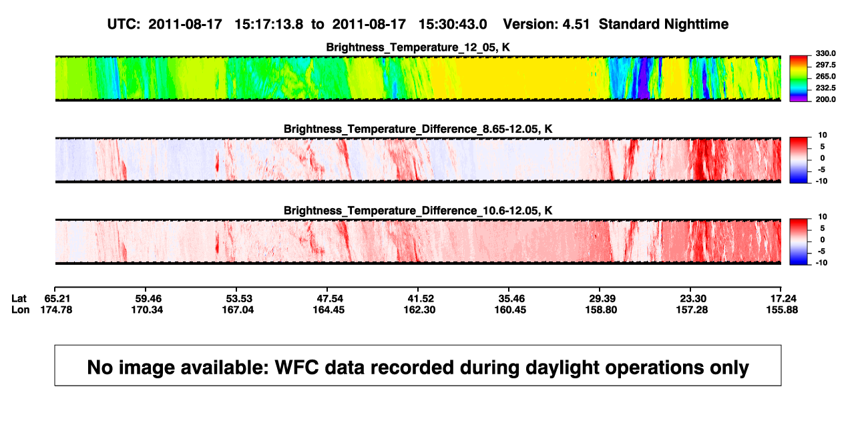Viewport: 868px width, 445px height.
Task: Click the longitude value '170.34'
Action: [x=146, y=310]
